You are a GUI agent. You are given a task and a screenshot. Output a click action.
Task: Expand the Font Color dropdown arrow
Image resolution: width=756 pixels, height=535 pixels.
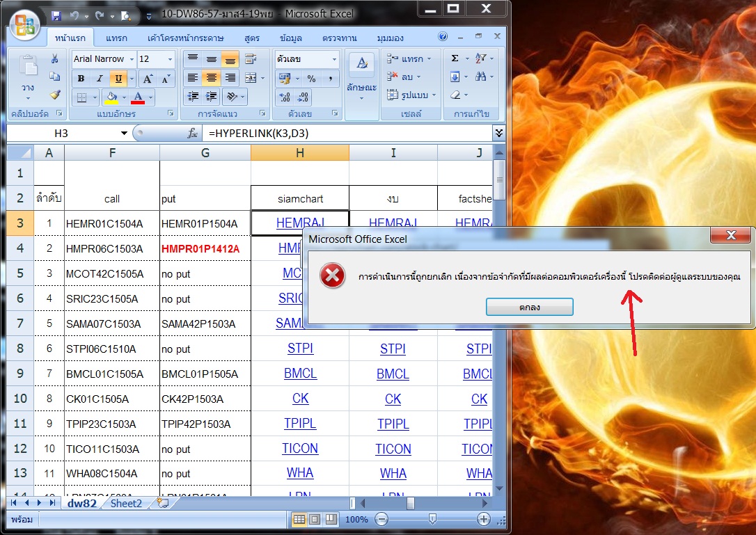tap(151, 98)
